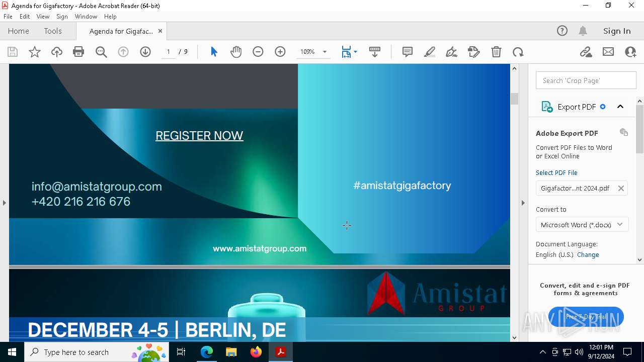Click Sign In
Viewport: 644px width, 362px height.
pyautogui.click(x=617, y=31)
